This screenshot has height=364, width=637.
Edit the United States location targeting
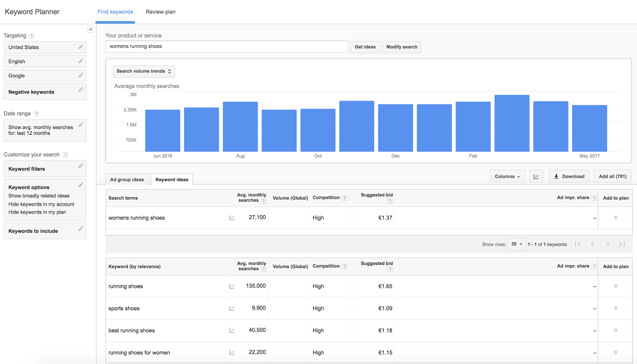click(80, 47)
